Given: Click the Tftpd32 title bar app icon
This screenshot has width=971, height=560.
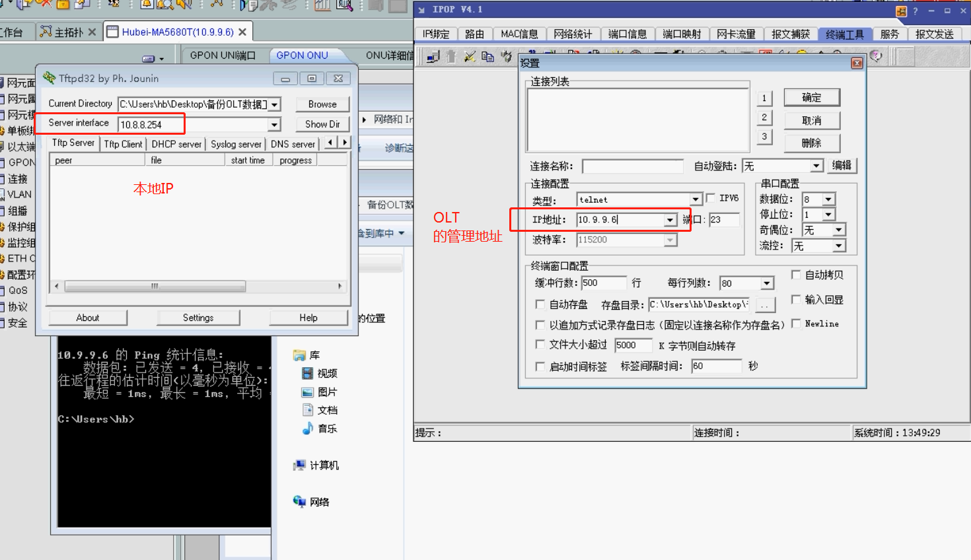Looking at the screenshot, I should point(49,78).
